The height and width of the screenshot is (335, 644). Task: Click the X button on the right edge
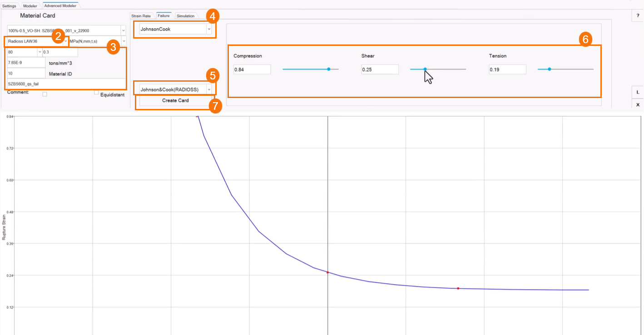point(638,105)
